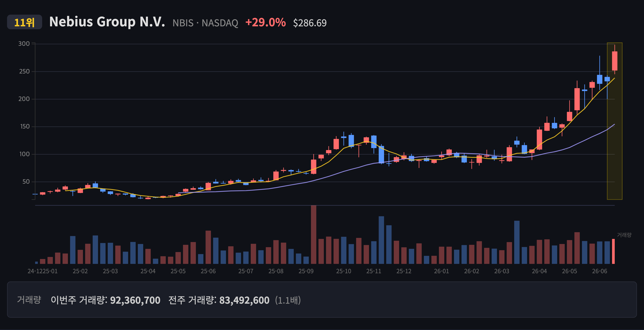
Task: Click the NBIS · NASDAQ ticker label
Action: [x=205, y=23]
